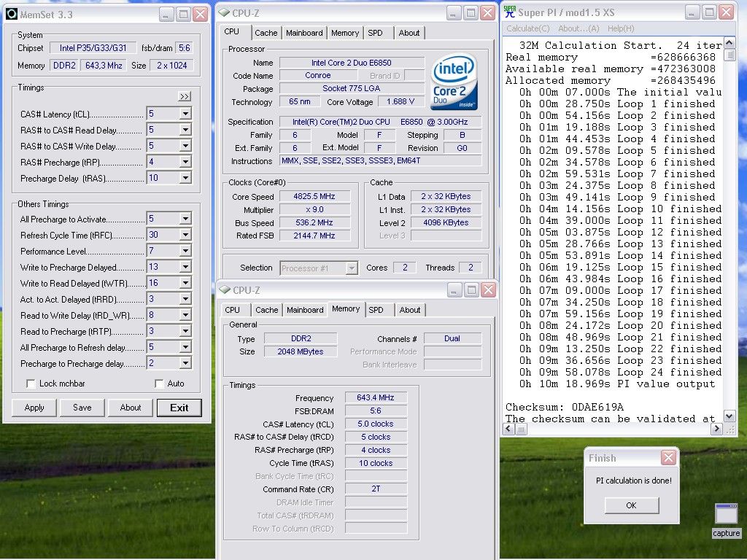Image resolution: width=747 pixels, height=560 pixels.
Task: Open the RAS# to CAS# Read Delay dropdown
Action: coord(185,130)
